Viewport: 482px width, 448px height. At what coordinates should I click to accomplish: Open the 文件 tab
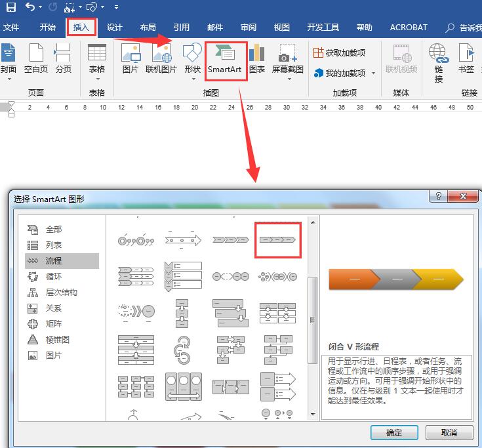tap(11, 28)
